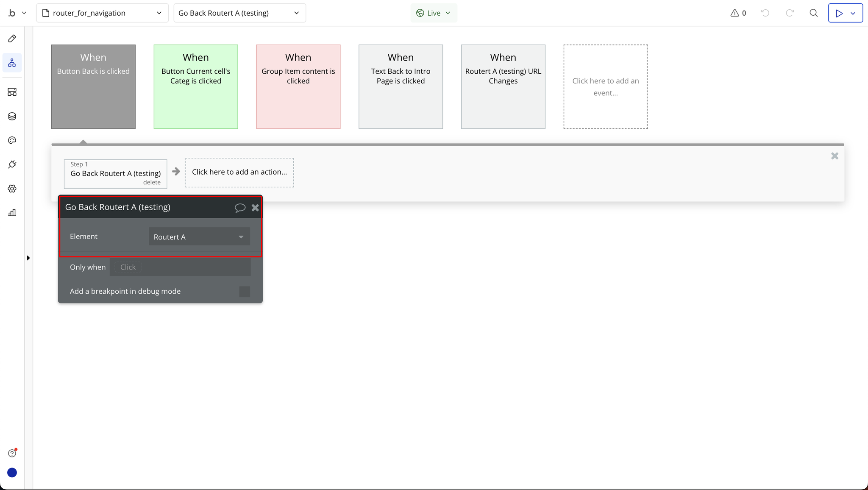
Task: Enable breakpoint in debug mode checkbox
Action: (x=245, y=292)
